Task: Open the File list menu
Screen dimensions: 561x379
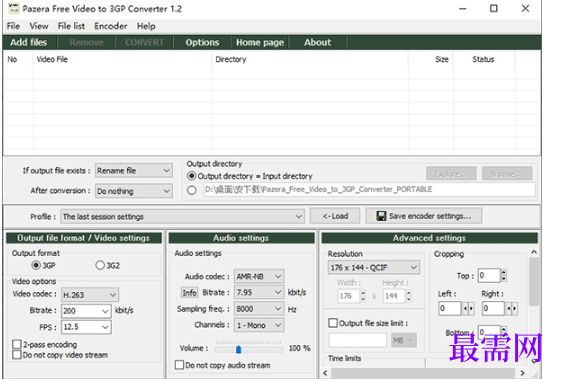Action: 71,26
